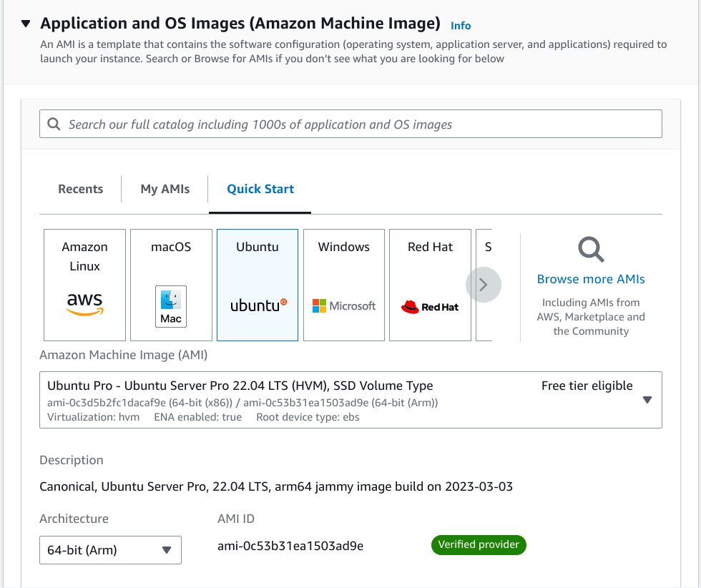Viewport: 701px width, 588px height.
Task: Open the Info link beside section heading
Action: [x=461, y=26]
